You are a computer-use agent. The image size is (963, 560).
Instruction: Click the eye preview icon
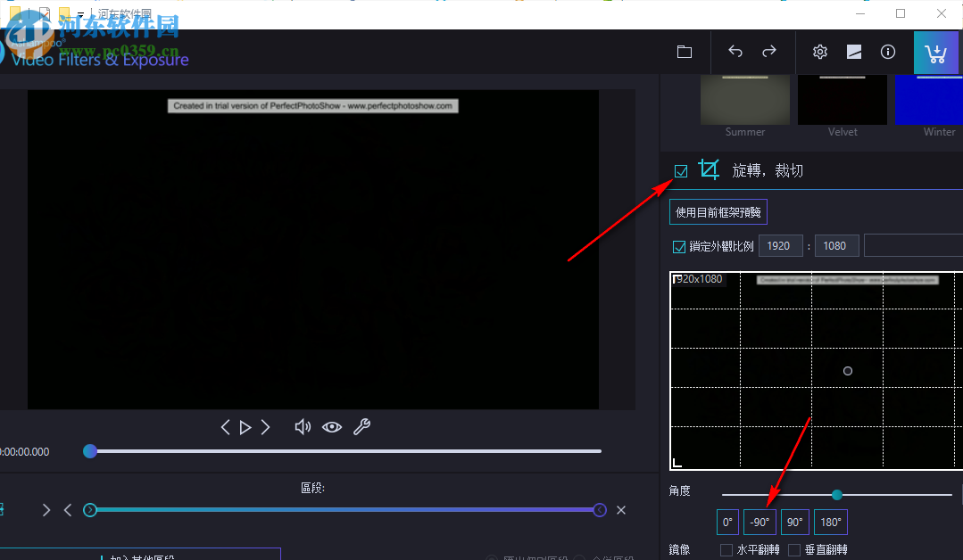pyautogui.click(x=332, y=427)
